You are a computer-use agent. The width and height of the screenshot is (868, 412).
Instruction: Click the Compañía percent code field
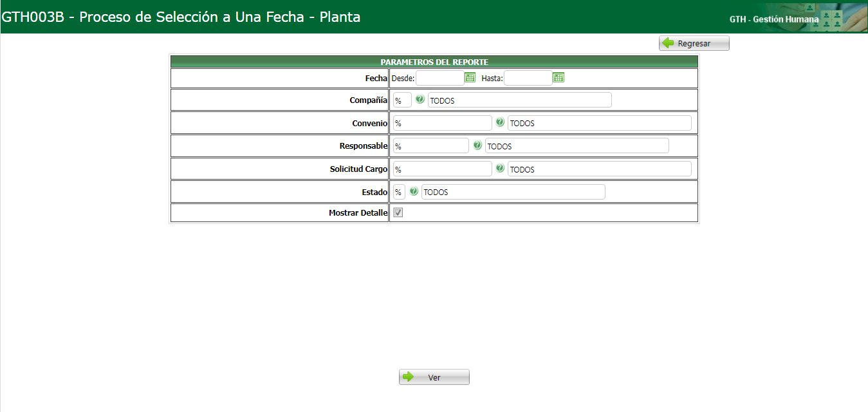tap(402, 100)
